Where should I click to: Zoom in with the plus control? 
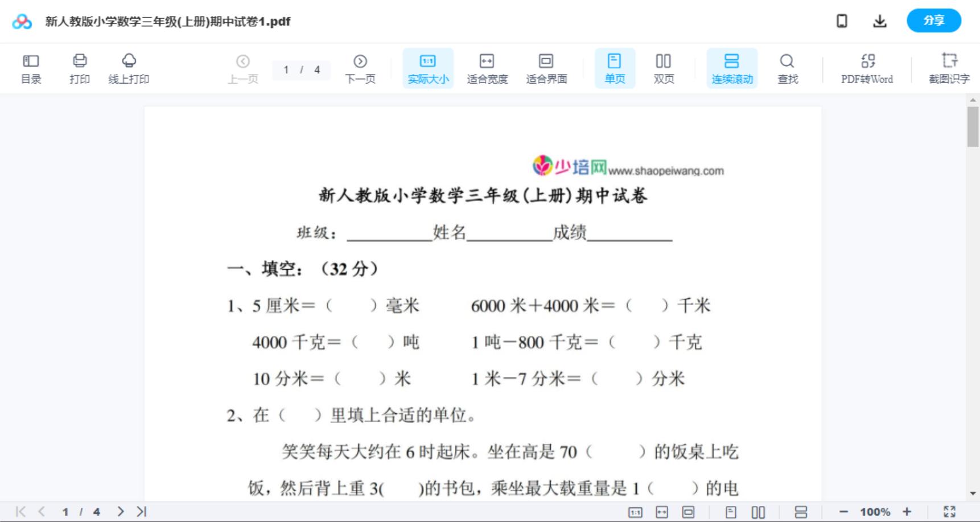point(907,511)
